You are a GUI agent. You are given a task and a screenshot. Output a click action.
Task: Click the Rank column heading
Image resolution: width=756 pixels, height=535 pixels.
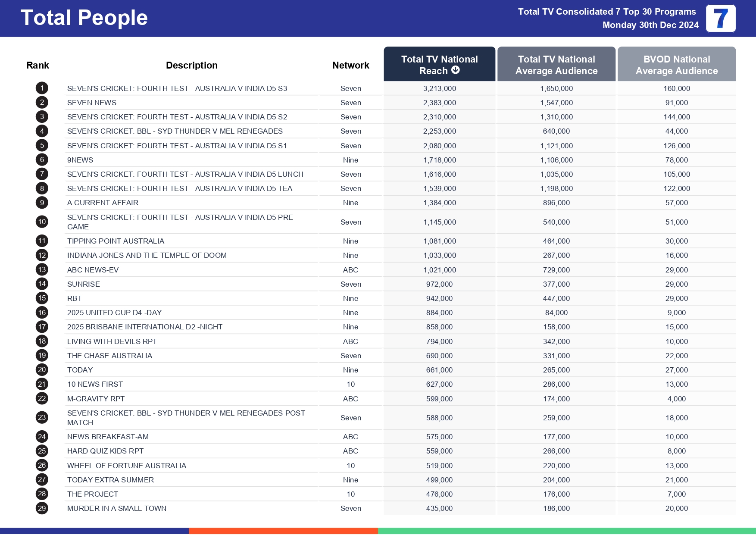point(37,66)
